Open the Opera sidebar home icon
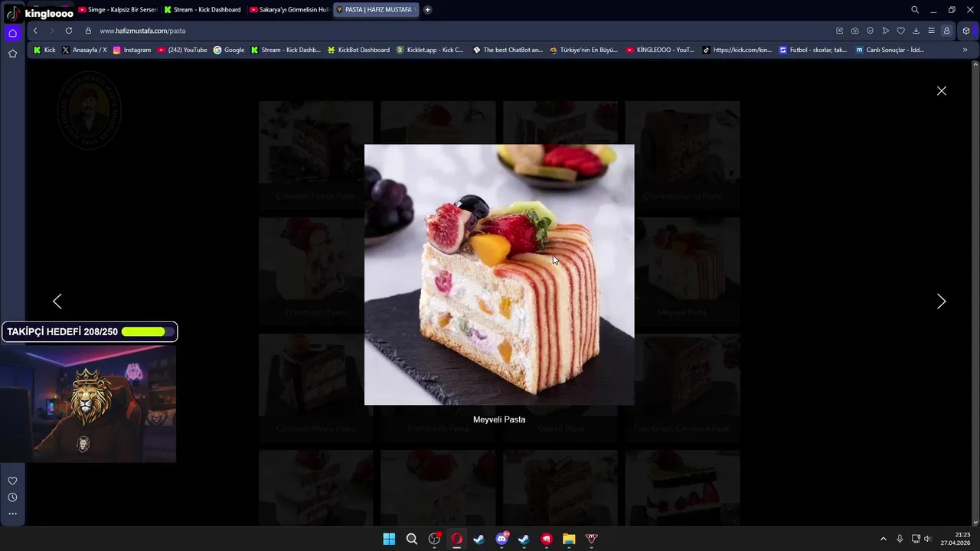The image size is (980, 551). pyautogui.click(x=12, y=33)
